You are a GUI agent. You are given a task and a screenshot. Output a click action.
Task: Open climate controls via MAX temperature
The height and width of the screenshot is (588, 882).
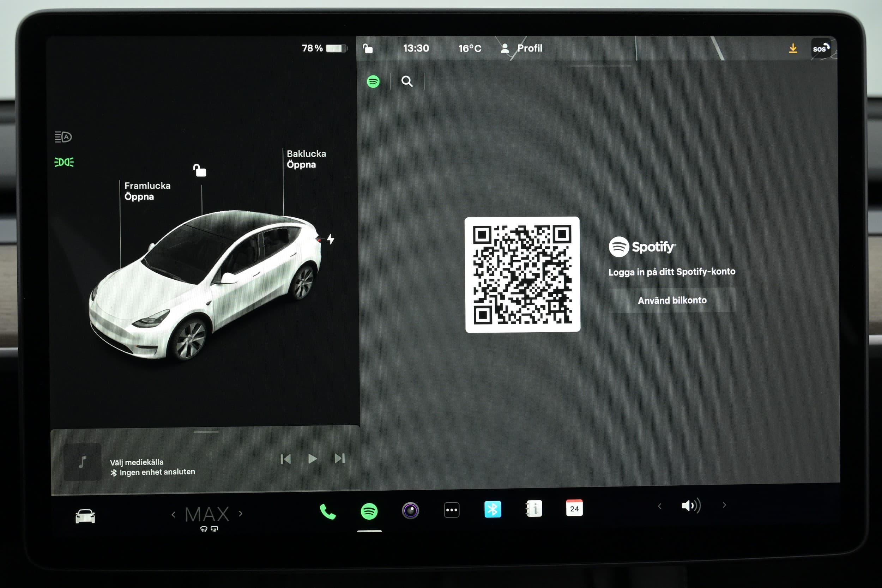pyautogui.click(x=207, y=514)
